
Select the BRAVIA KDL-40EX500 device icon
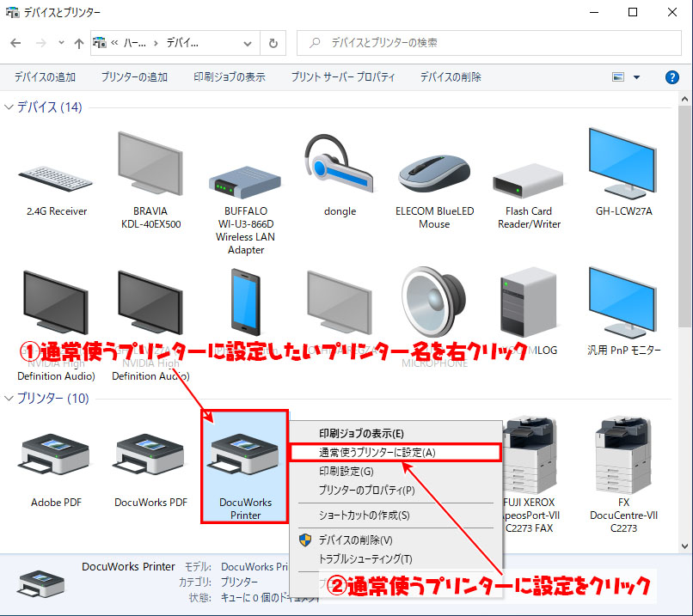pyautogui.click(x=150, y=163)
